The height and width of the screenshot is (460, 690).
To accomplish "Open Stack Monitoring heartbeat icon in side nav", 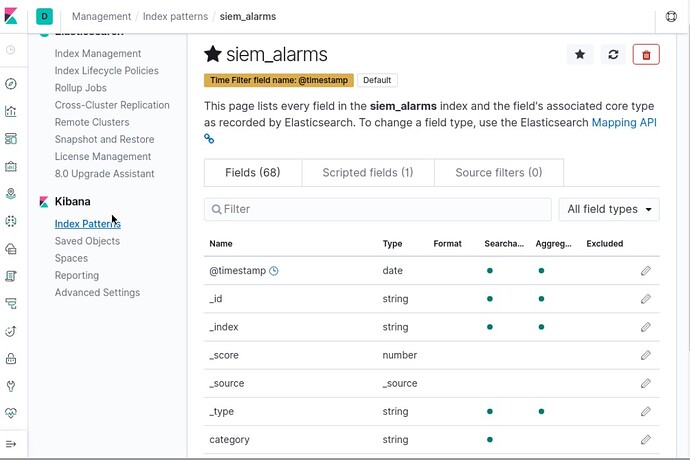I will (x=11, y=413).
